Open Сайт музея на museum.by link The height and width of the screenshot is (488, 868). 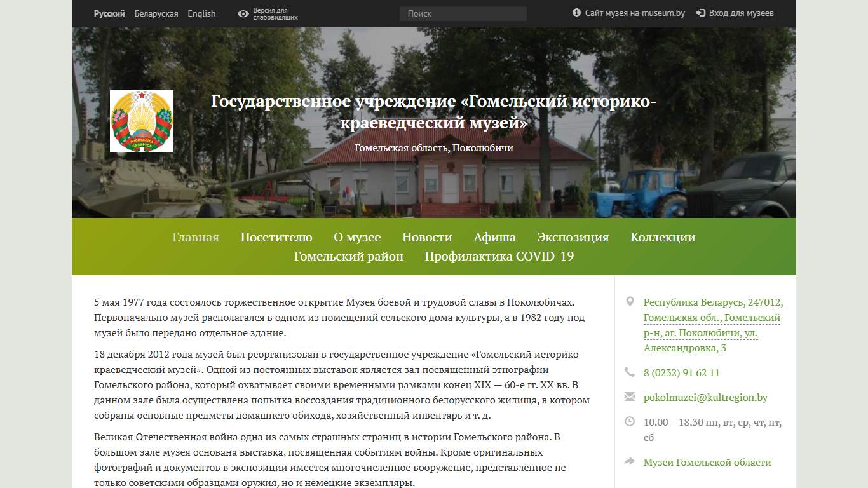coord(635,13)
